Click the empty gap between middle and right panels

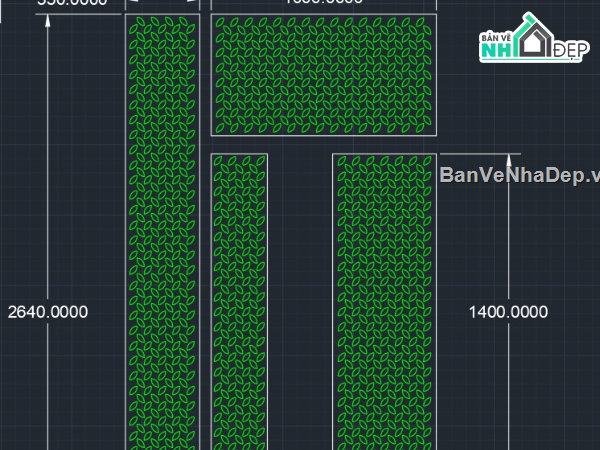(300, 300)
